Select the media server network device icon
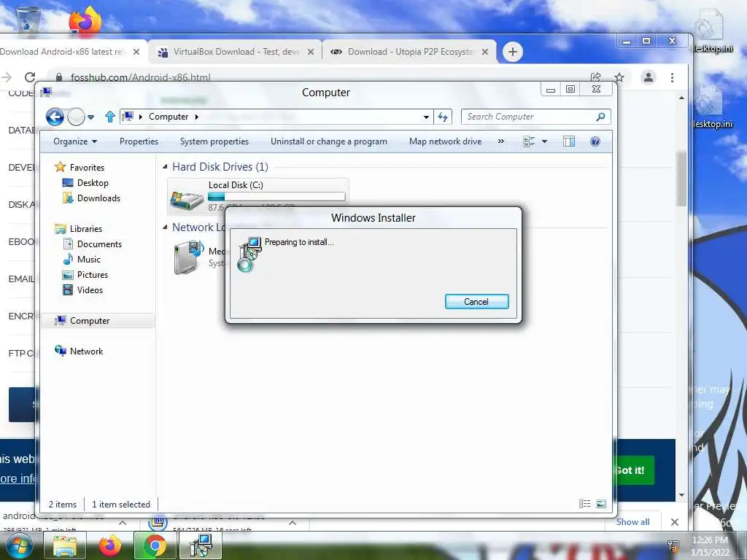Image resolution: width=747 pixels, height=560 pixels. pyautogui.click(x=189, y=257)
